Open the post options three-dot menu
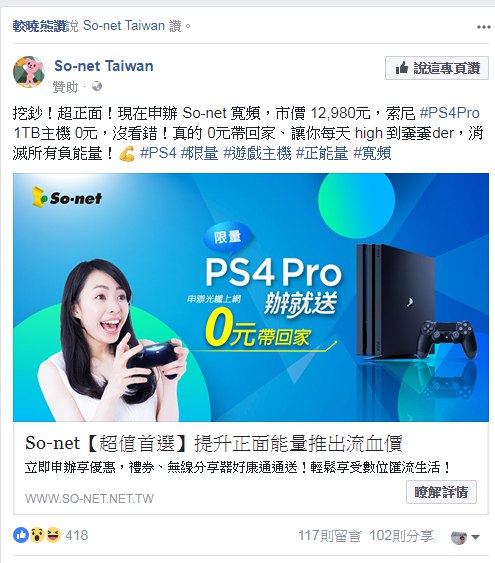Image resolution: width=495 pixels, height=563 pixels. pyautogui.click(x=484, y=27)
